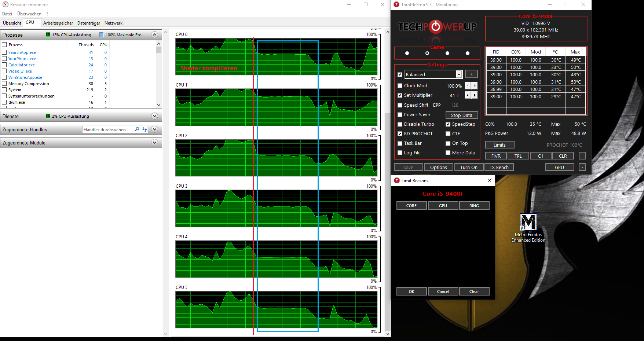Uncheck the Set Multiplier checkbox
The image size is (644, 341).
coord(400,95)
